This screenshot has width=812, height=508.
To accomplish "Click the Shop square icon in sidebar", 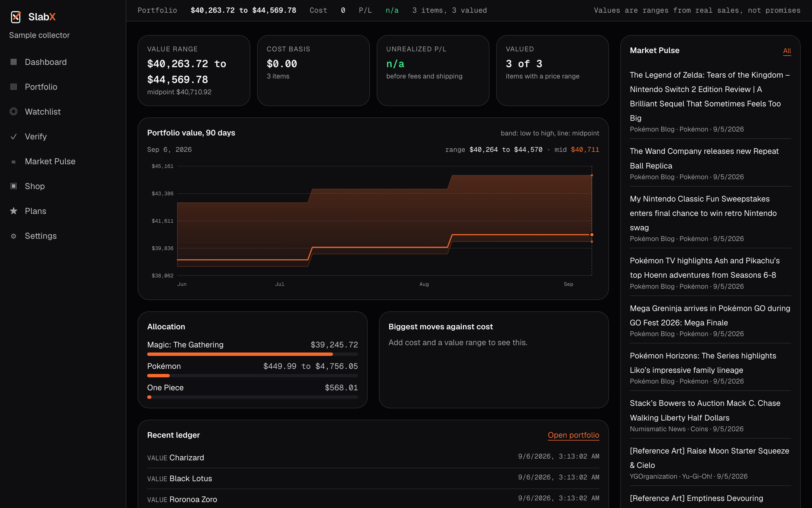I will 14,186.
